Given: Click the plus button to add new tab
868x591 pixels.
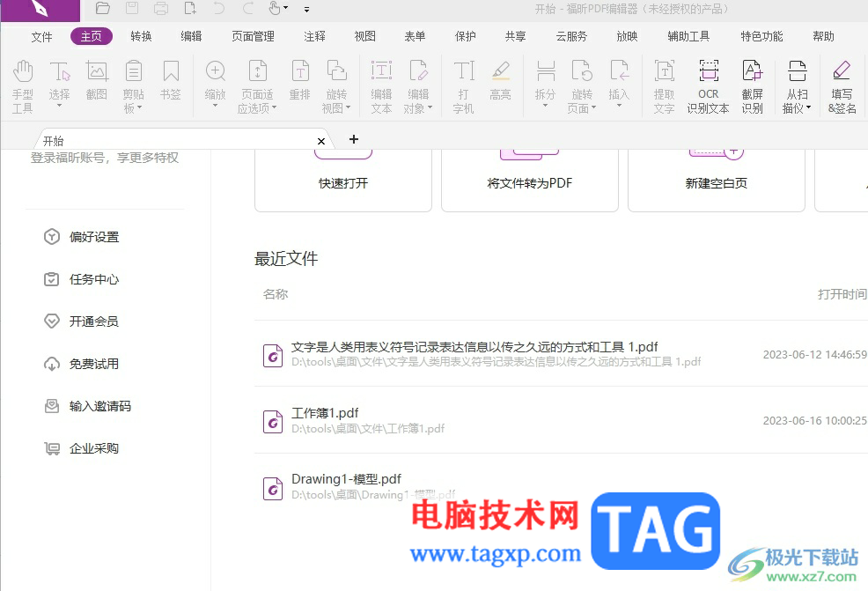Looking at the screenshot, I should (354, 139).
